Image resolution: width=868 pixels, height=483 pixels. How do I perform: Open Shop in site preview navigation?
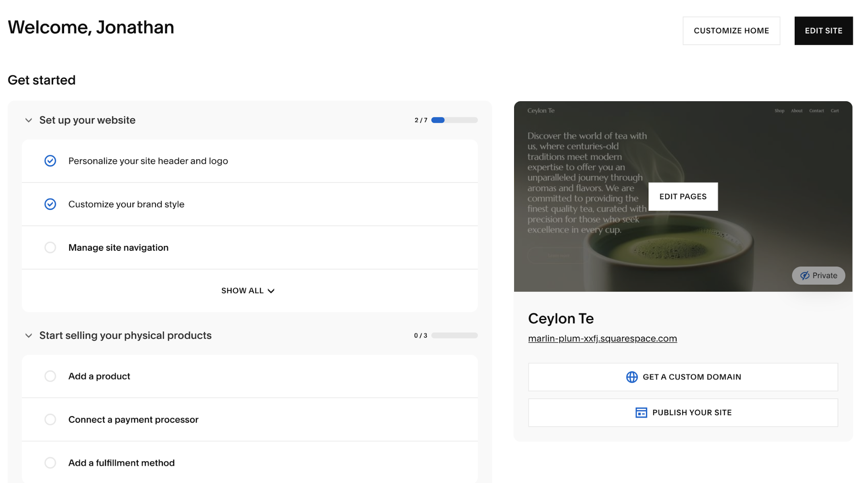click(779, 111)
